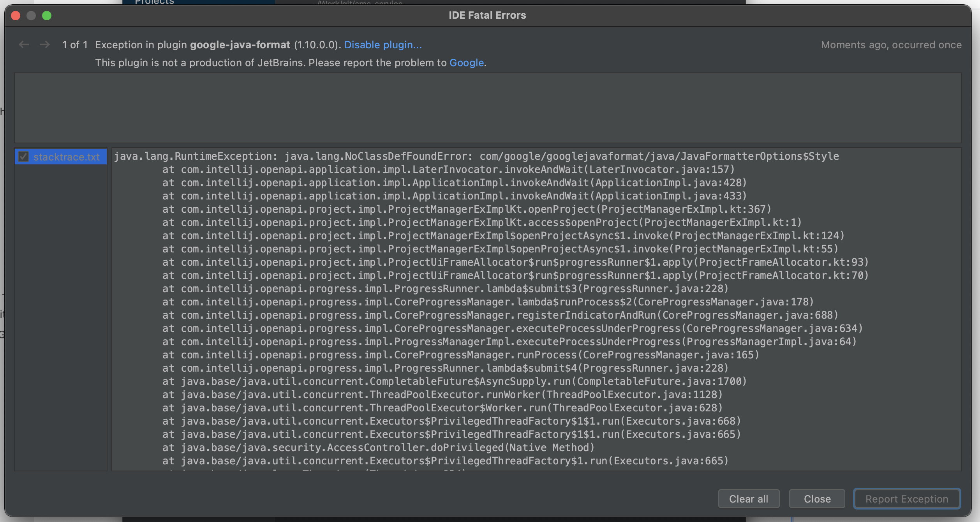The width and height of the screenshot is (980, 522).
Task: Click the LaterInvocator.java:157 stack frame line
Action: 448,169
